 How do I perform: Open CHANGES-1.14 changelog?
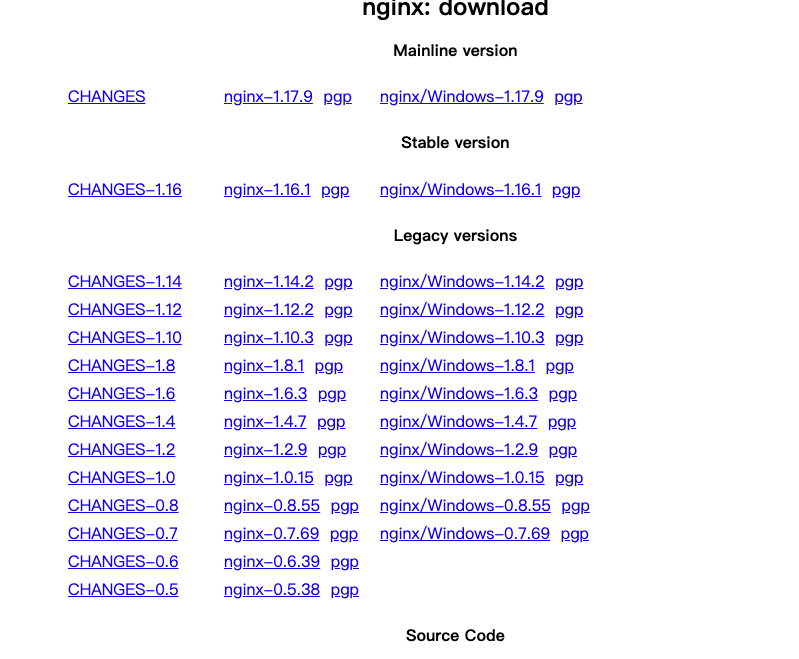point(125,281)
